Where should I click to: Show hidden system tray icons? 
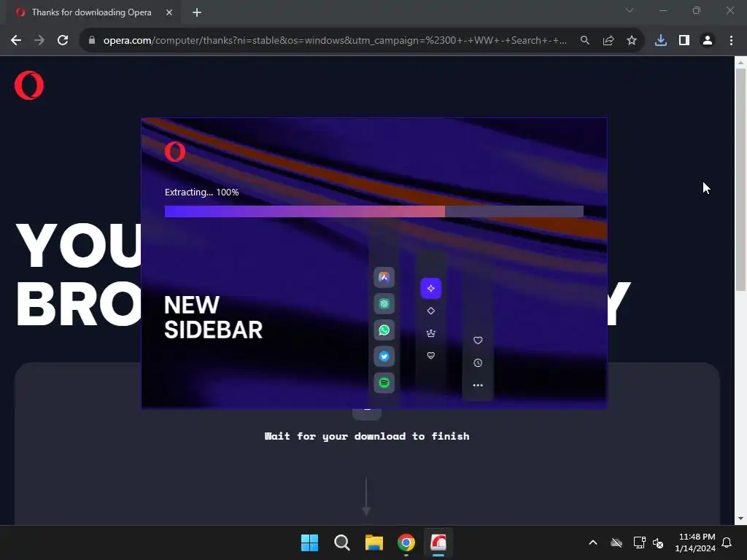pos(592,542)
